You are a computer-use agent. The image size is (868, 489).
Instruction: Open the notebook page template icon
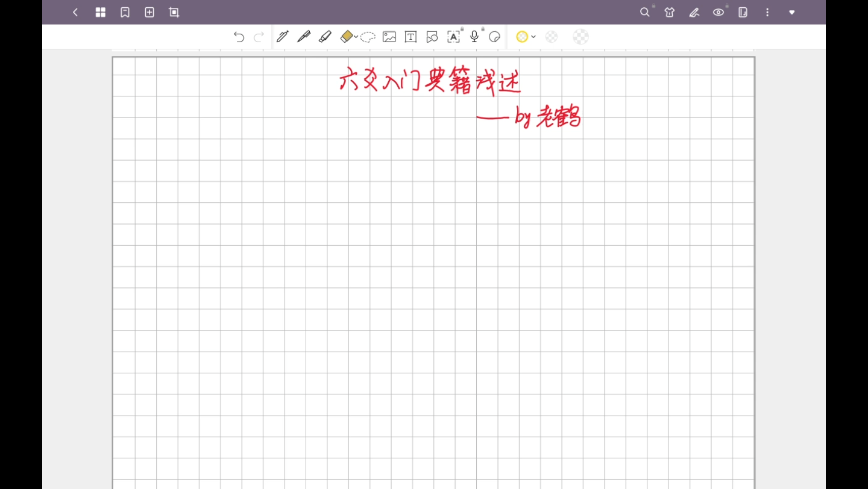tap(743, 12)
